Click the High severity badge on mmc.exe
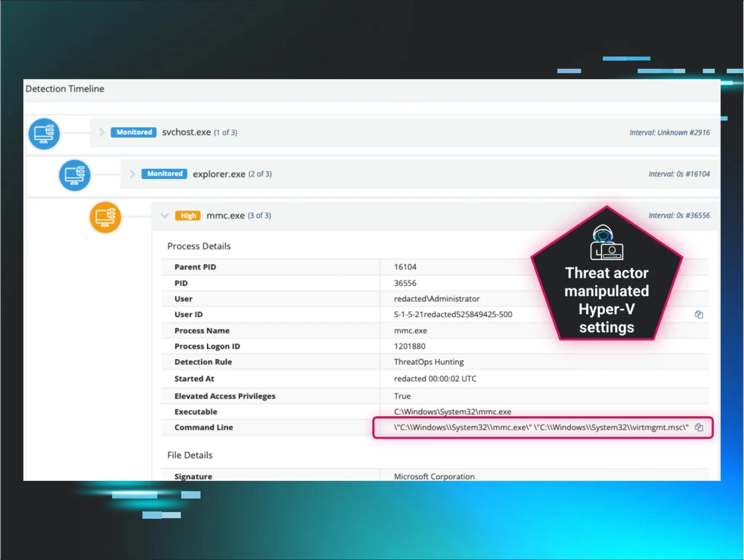744x560 pixels. (x=188, y=216)
